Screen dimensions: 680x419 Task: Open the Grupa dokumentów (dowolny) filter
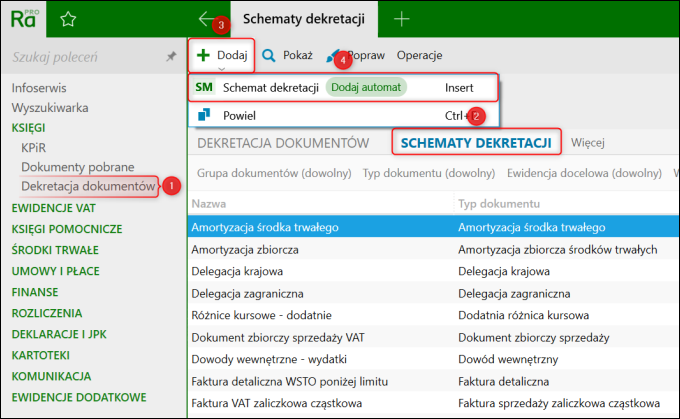coord(274,173)
